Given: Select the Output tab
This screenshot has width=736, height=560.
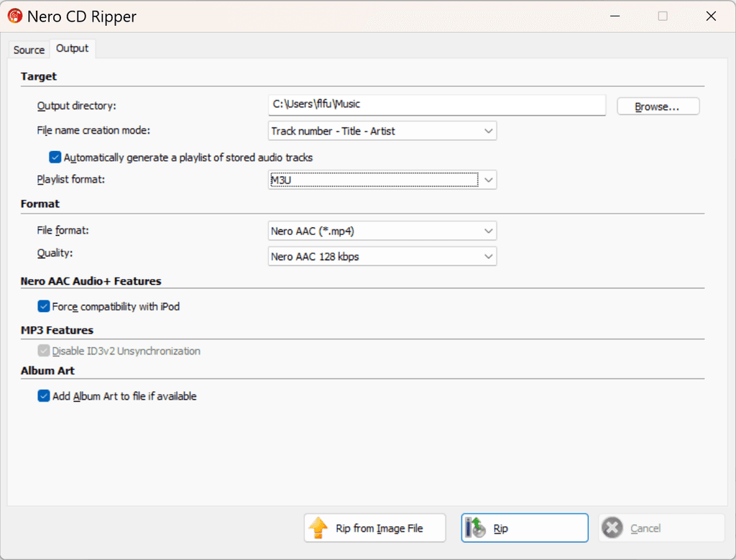Looking at the screenshot, I should (72, 48).
